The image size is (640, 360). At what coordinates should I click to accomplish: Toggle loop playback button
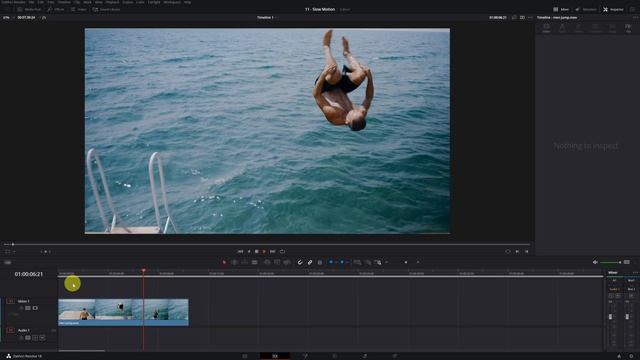tap(282, 251)
